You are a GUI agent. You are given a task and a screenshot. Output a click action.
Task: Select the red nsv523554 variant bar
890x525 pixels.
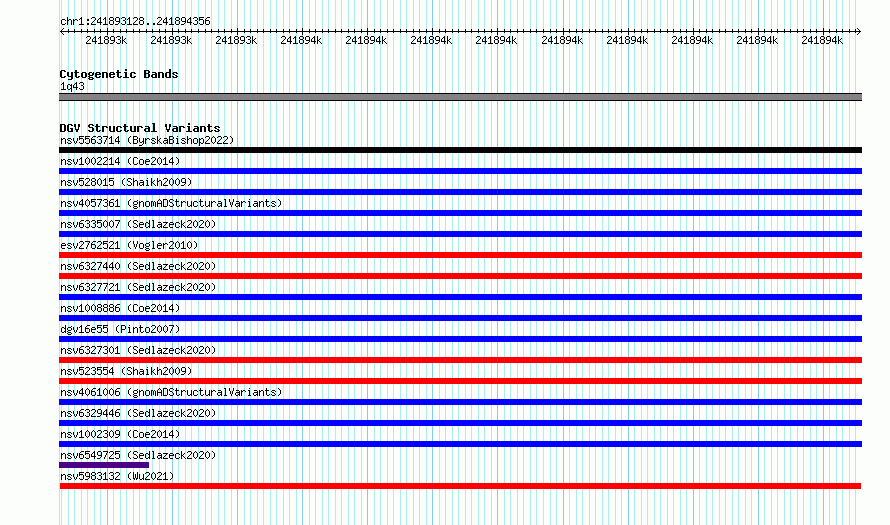(460, 381)
